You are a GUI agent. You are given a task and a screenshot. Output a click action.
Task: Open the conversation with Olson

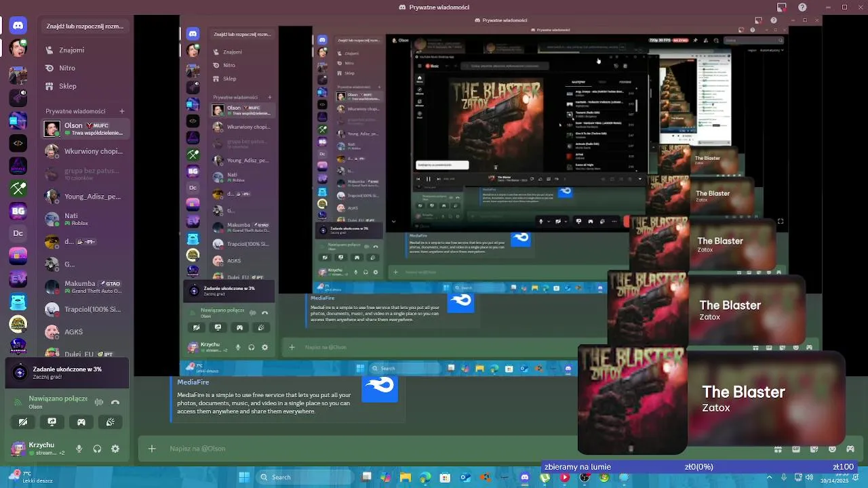[x=85, y=129]
